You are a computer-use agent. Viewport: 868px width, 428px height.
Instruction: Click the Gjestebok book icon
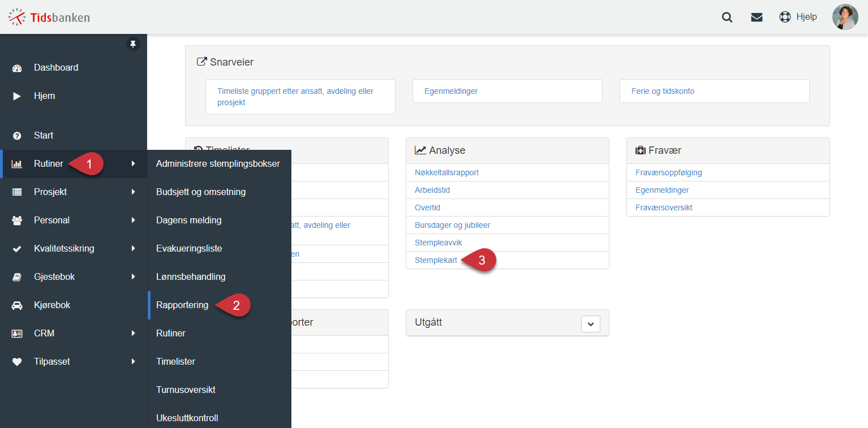(17, 277)
